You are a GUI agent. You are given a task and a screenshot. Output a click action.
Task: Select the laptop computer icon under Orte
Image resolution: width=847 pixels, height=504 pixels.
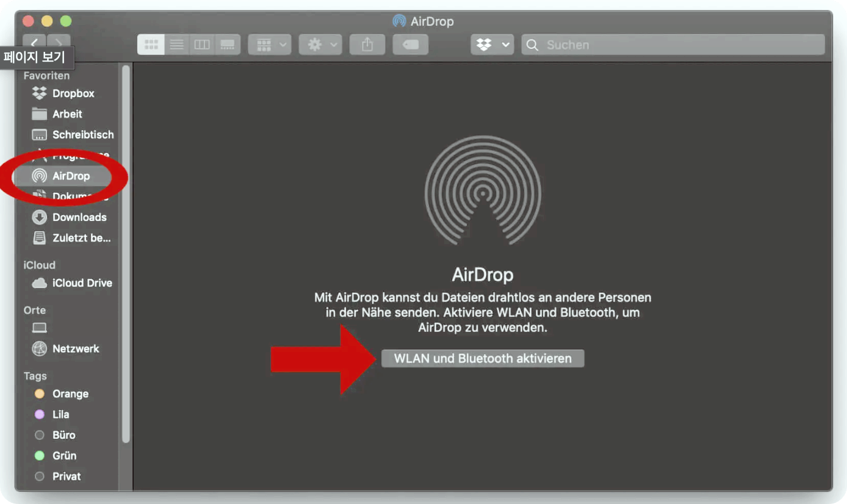click(39, 328)
